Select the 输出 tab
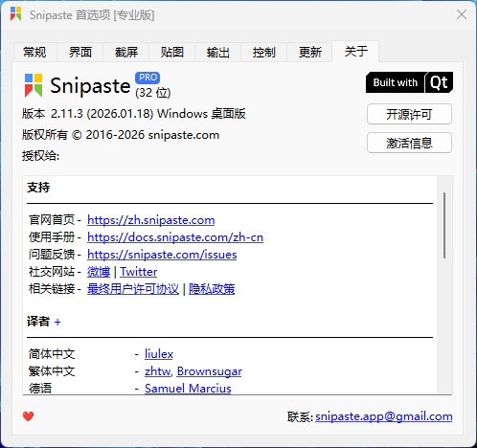This screenshot has height=448, width=477. pos(218,52)
